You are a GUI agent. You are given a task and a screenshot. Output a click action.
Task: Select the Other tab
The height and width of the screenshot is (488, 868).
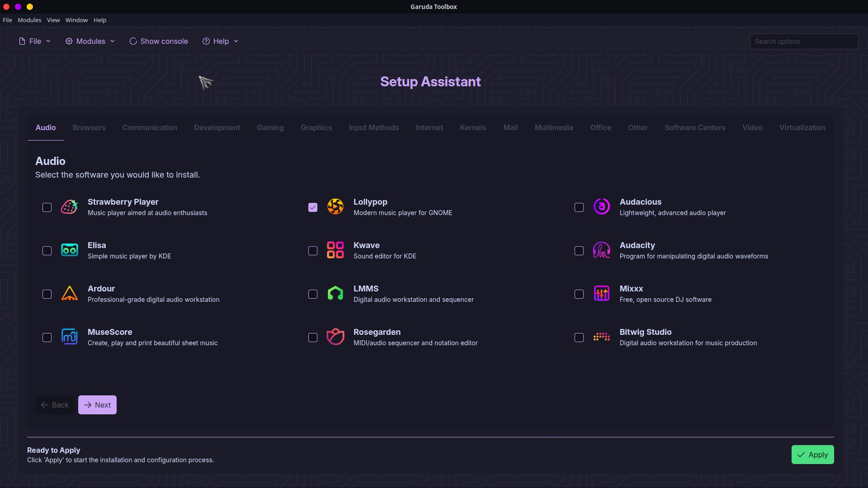638,128
